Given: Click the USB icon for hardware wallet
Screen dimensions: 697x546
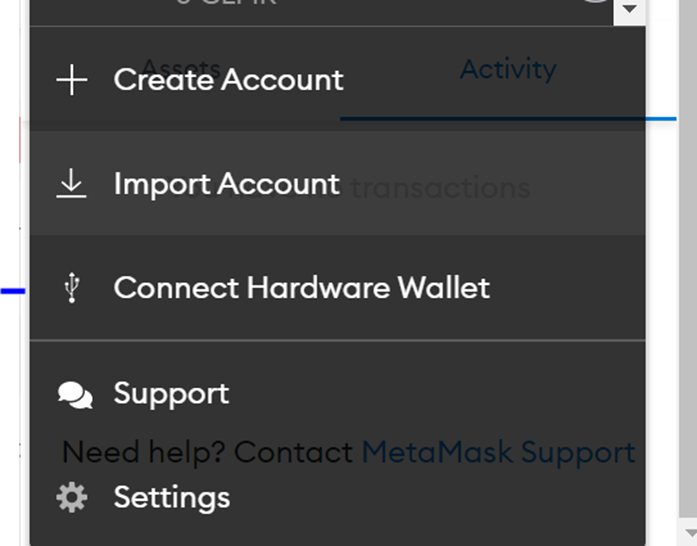Looking at the screenshot, I should point(72,288).
